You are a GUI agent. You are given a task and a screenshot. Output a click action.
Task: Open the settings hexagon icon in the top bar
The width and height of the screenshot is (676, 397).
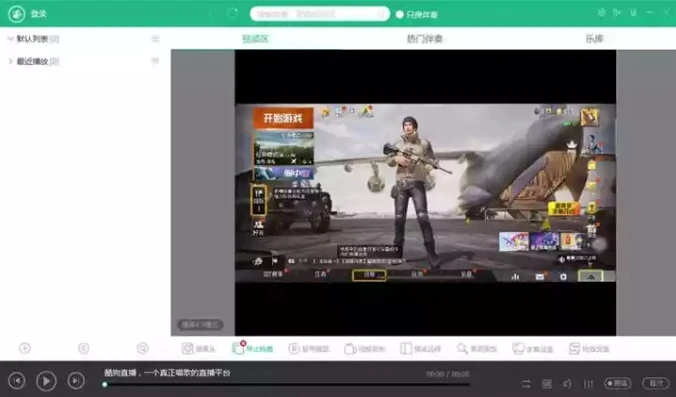coord(601,13)
